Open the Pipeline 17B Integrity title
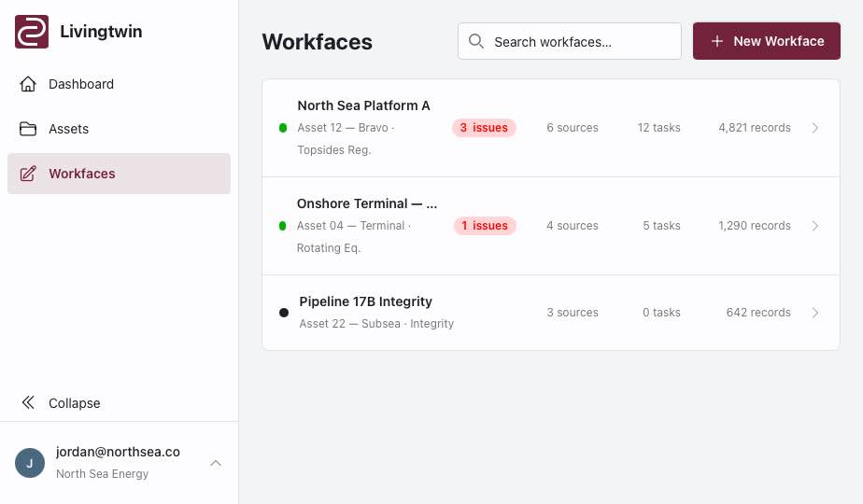The image size is (863, 504). point(365,301)
